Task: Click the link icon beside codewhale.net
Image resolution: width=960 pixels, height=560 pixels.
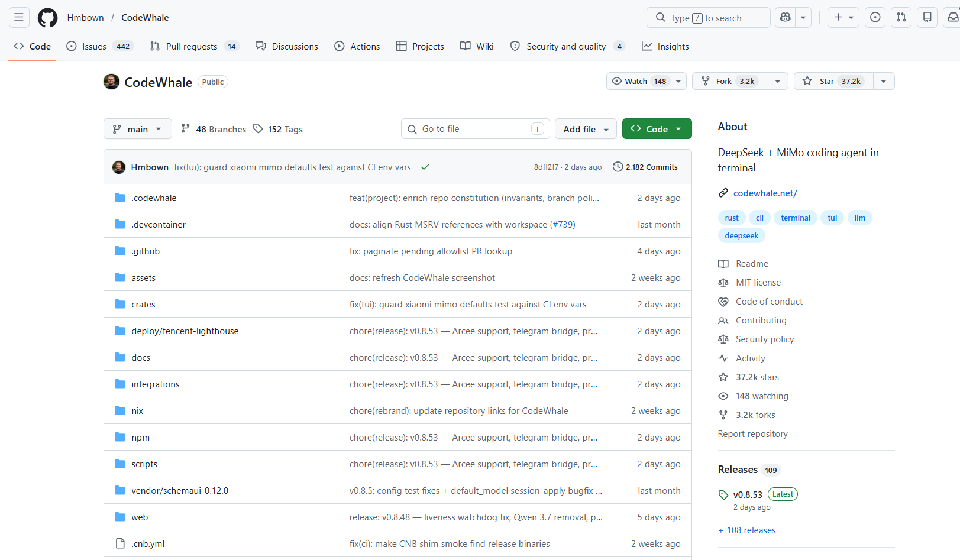Action: [723, 193]
